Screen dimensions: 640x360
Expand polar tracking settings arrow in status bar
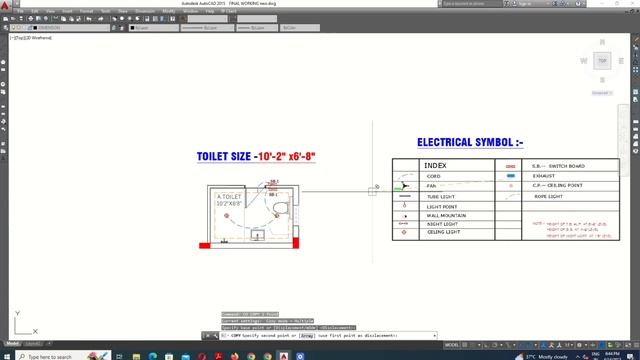click(500, 345)
